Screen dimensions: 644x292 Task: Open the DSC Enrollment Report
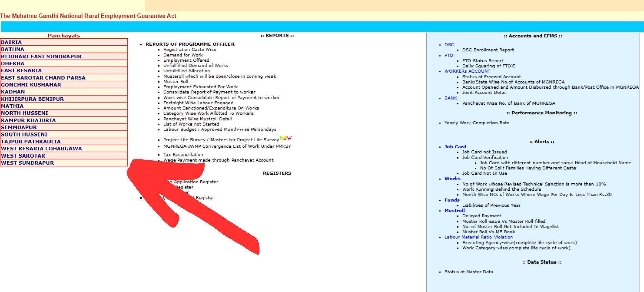click(x=488, y=50)
